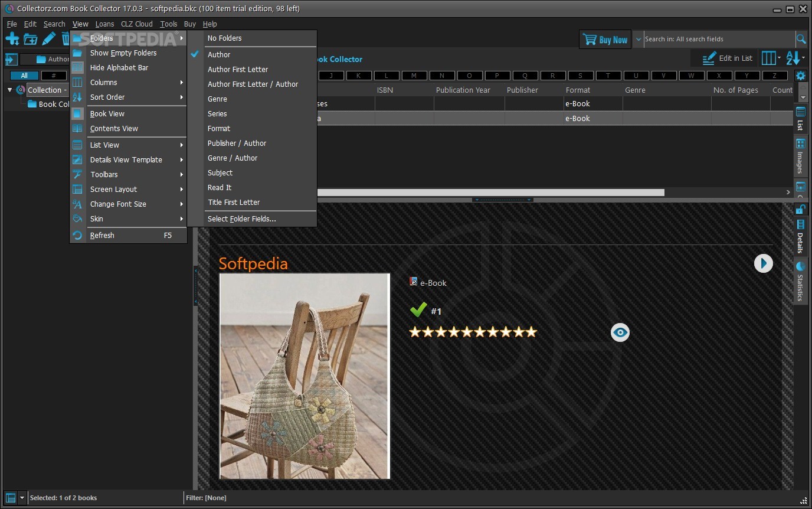Expand the Screen Layout submenu
812x509 pixels.
point(128,189)
